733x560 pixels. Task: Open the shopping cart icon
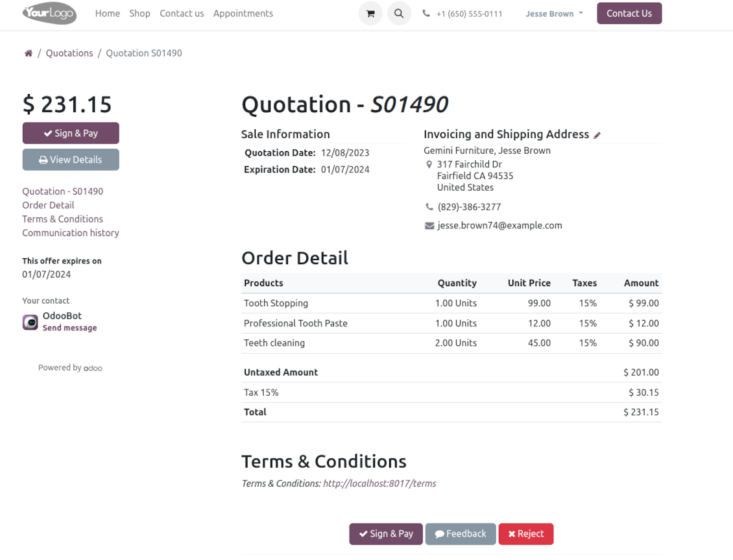[x=370, y=14]
